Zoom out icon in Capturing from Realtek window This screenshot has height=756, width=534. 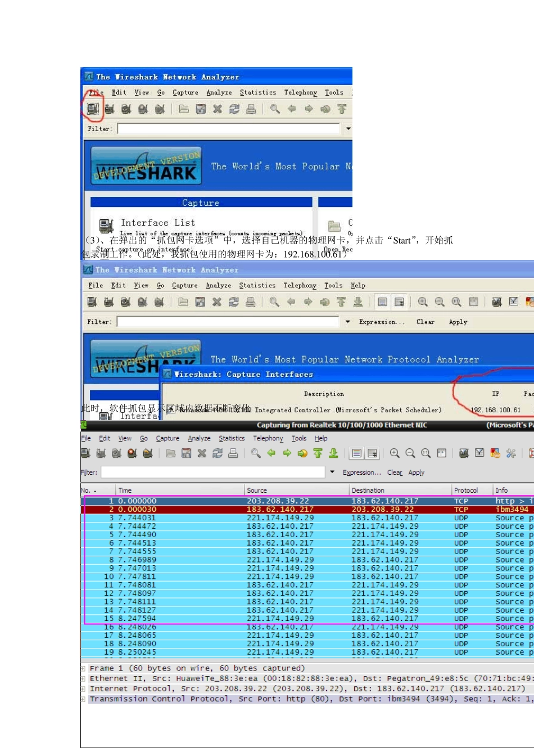(410, 453)
